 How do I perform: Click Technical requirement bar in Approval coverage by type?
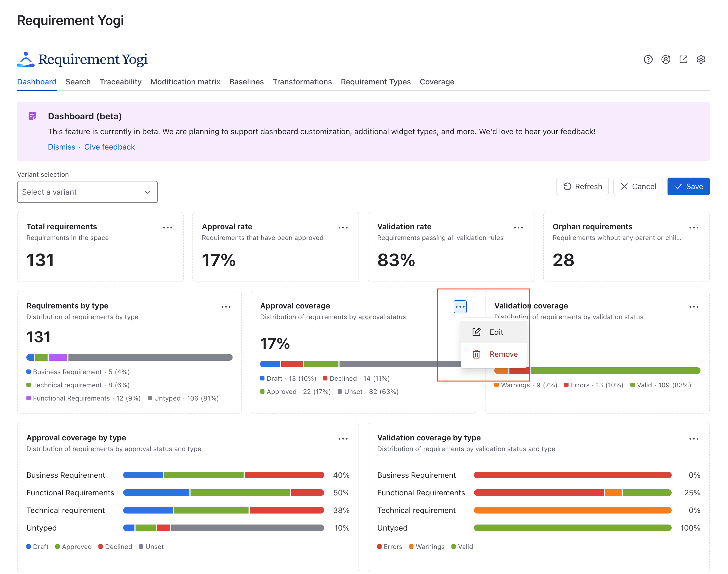pos(224,510)
